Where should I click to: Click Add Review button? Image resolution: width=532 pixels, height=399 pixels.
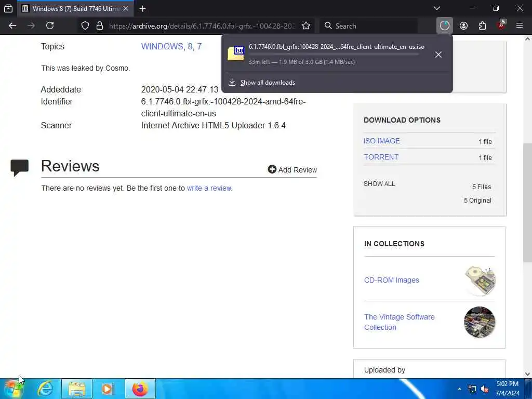292,170
